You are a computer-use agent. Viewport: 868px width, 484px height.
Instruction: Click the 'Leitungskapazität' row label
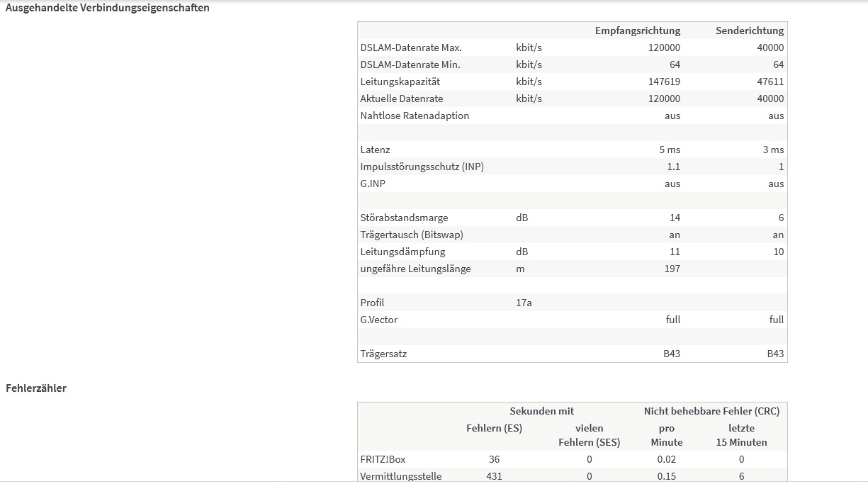pos(400,81)
